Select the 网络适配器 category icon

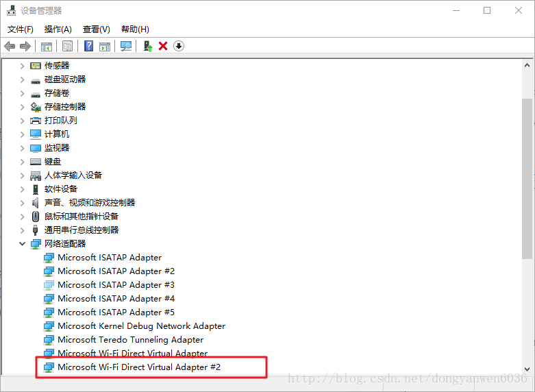36,244
